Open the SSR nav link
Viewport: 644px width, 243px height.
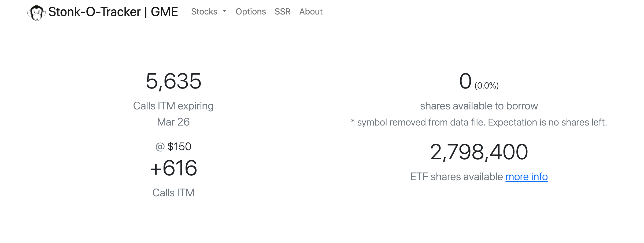283,12
